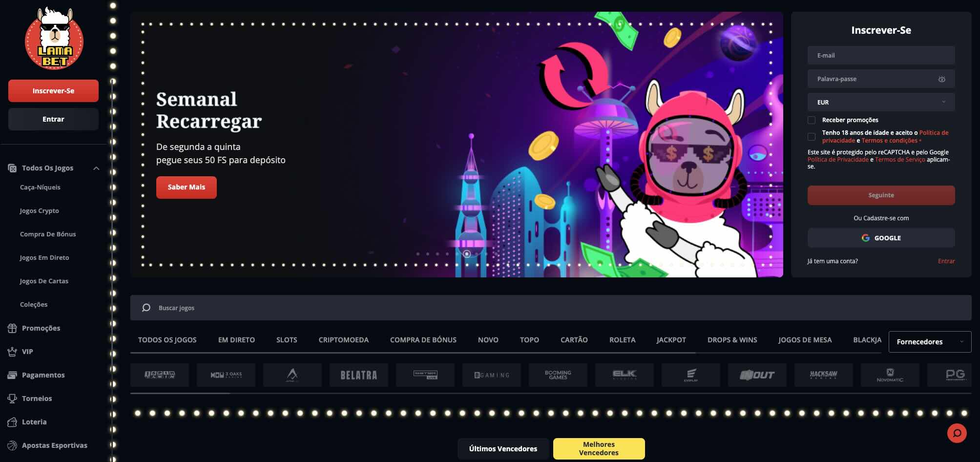Check the 18 anos age confirmation box
Viewport: 980px width, 462px height.
click(812, 137)
